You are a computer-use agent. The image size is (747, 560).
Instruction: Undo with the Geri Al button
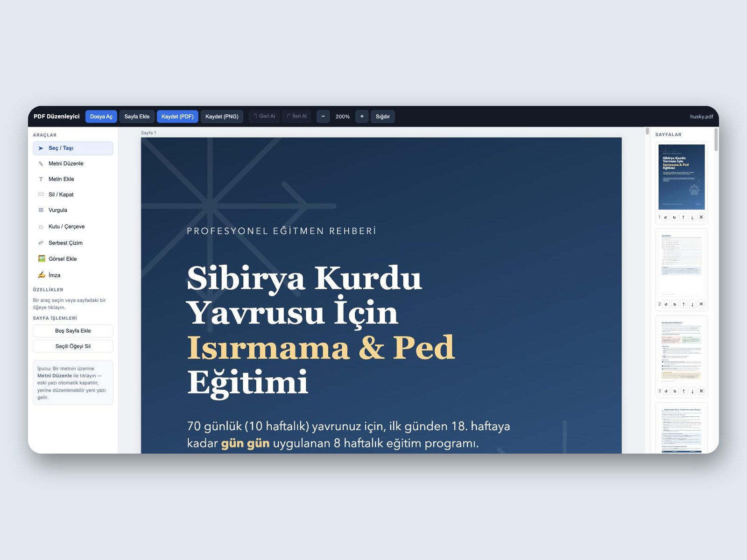pos(264,116)
